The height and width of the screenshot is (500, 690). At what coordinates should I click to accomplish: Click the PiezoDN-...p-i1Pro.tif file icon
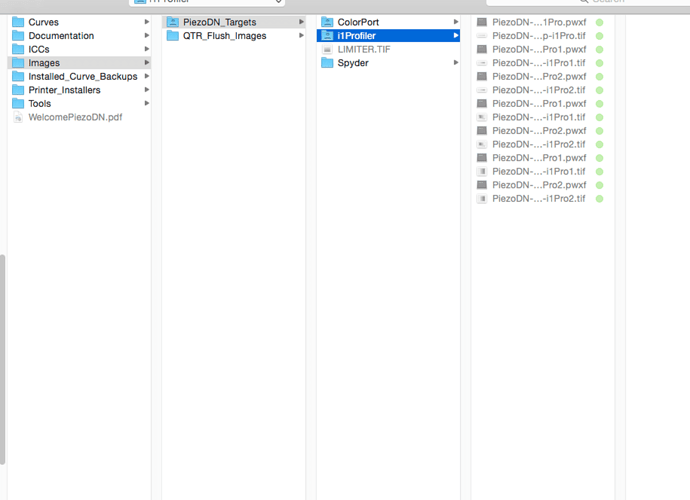[482, 36]
